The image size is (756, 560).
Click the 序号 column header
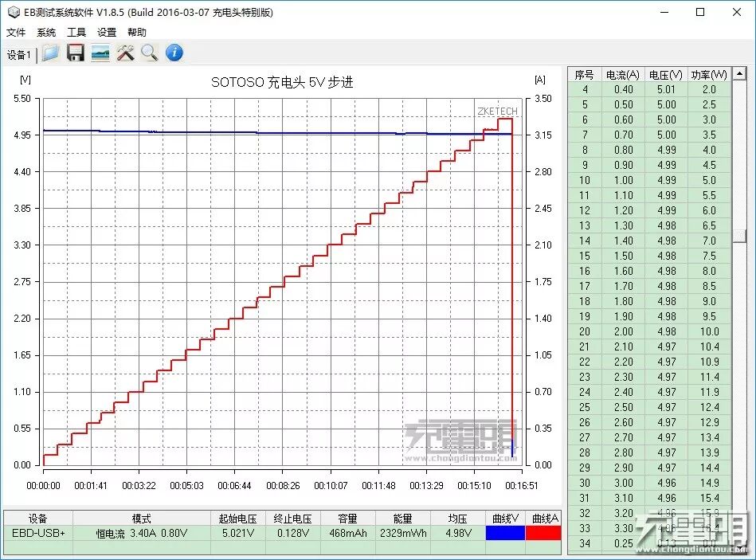[x=585, y=75]
